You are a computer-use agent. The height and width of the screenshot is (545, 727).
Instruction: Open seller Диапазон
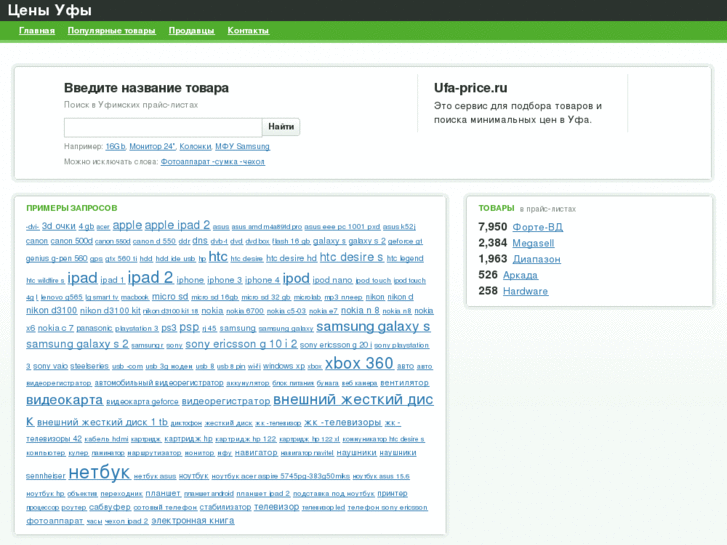point(536,259)
